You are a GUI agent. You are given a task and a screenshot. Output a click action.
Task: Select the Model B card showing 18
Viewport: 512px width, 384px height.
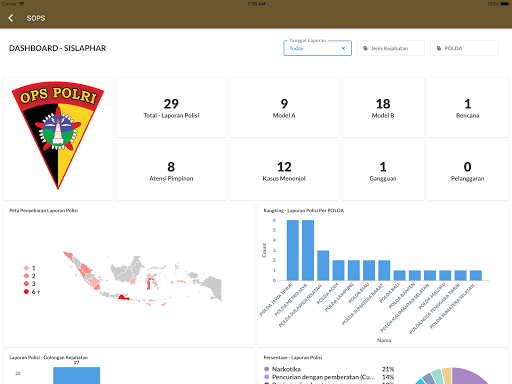(x=383, y=107)
